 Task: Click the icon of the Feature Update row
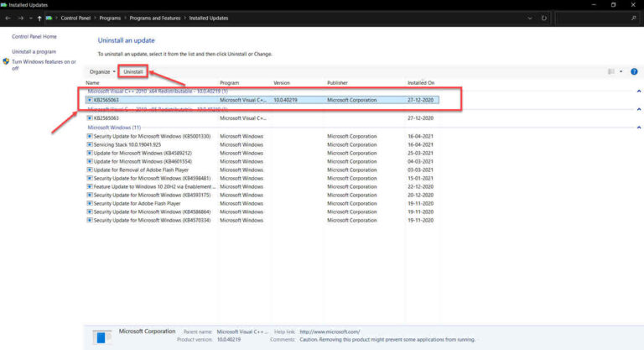point(90,186)
